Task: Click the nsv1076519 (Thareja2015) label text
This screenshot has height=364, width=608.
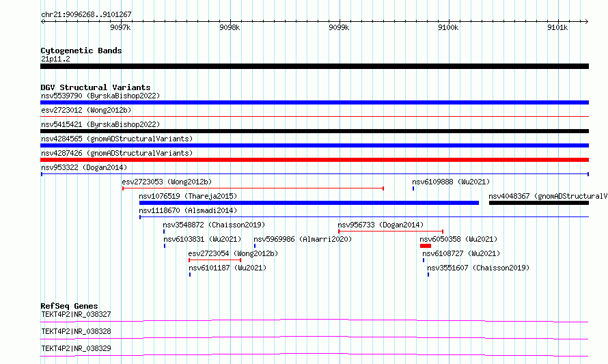Action: tap(188, 196)
